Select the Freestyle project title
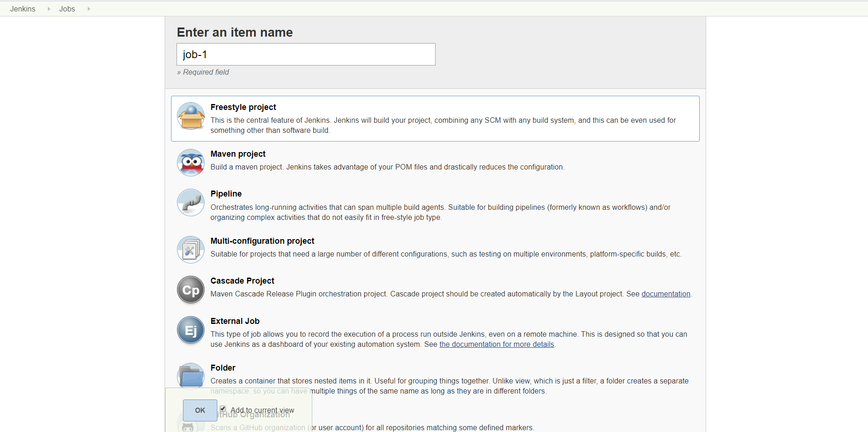The height and width of the screenshot is (432, 868). pyautogui.click(x=243, y=107)
